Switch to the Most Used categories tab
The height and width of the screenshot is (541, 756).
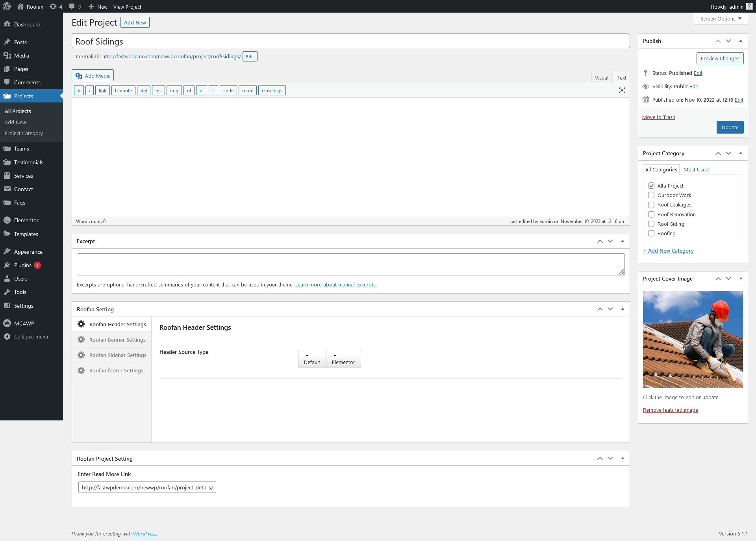click(696, 169)
